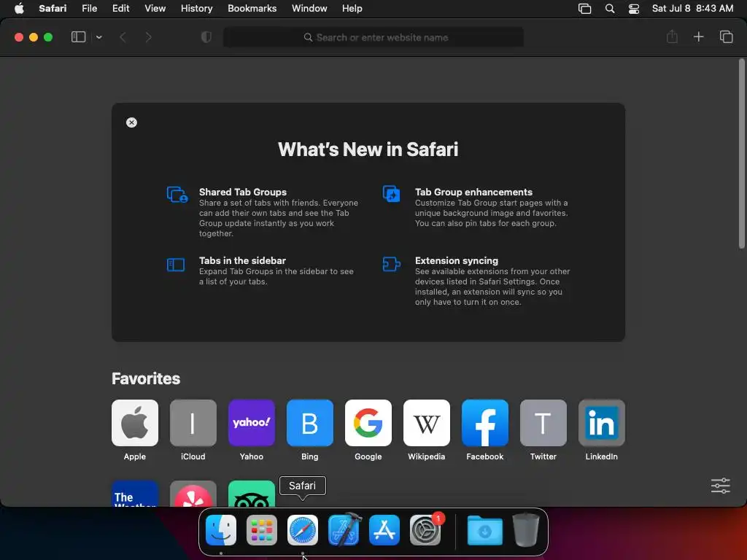Open start page customization settings
The image size is (747, 560).
click(720, 486)
